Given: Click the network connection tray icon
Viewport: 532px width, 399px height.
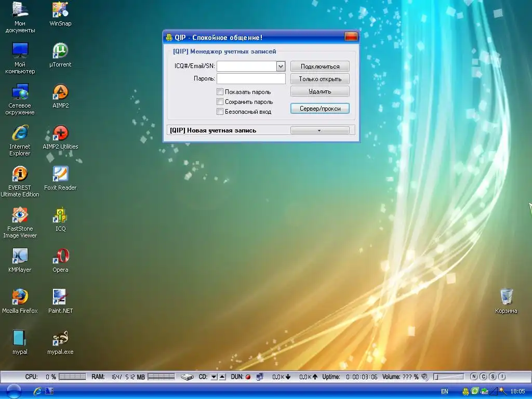Looking at the screenshot, I should pos(485,391).
